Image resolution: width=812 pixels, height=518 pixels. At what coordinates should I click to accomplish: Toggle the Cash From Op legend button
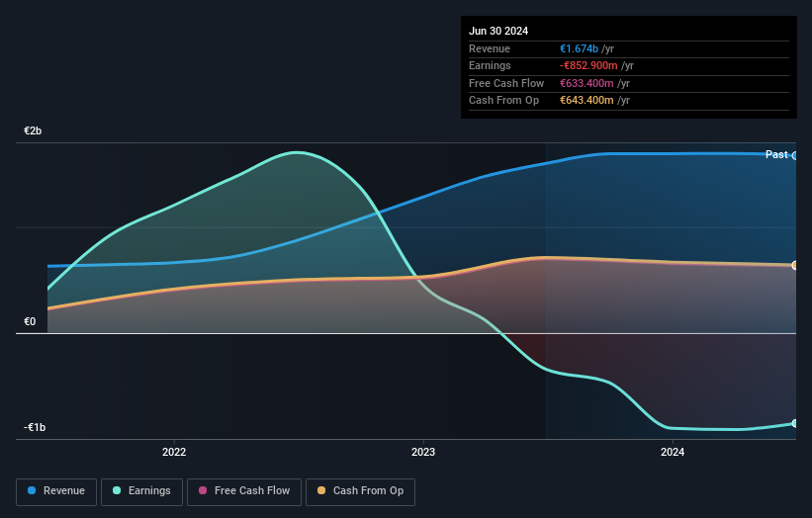point(360,491)
